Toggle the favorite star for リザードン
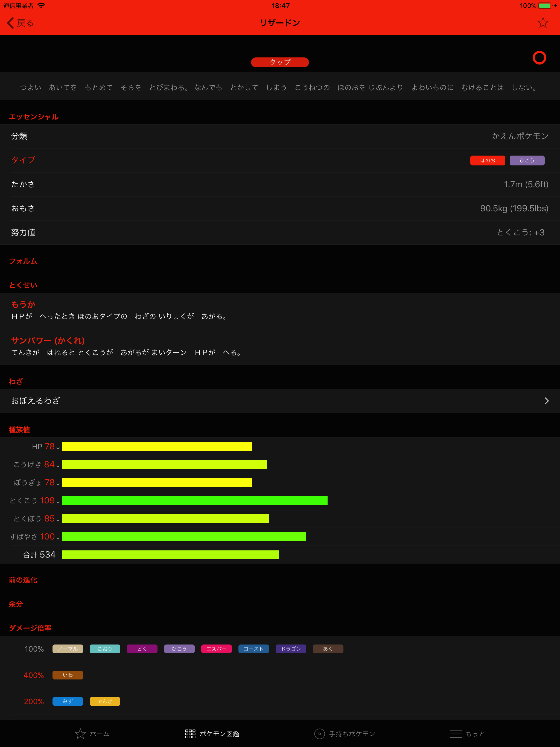560x747 pixels. (x=543, y=23)
